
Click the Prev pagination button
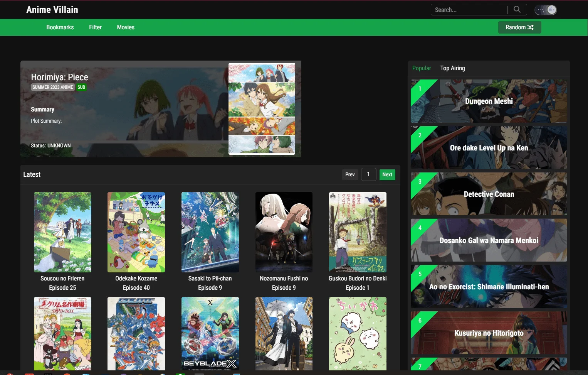pyautogui.click(x=350, y=175)
